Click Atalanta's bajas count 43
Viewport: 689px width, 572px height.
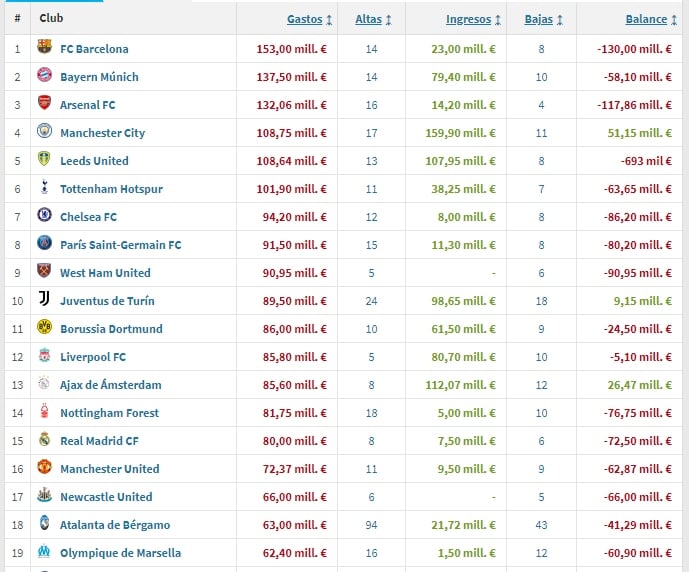tap(541, 525)
